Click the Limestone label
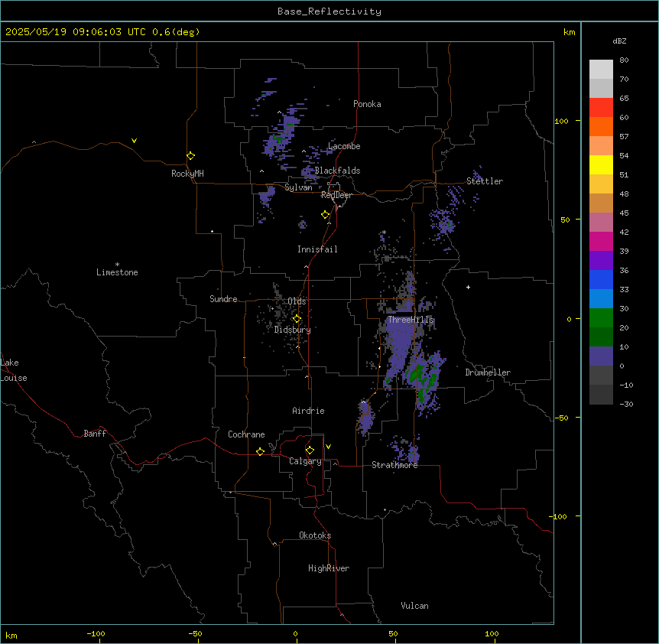 117,272
